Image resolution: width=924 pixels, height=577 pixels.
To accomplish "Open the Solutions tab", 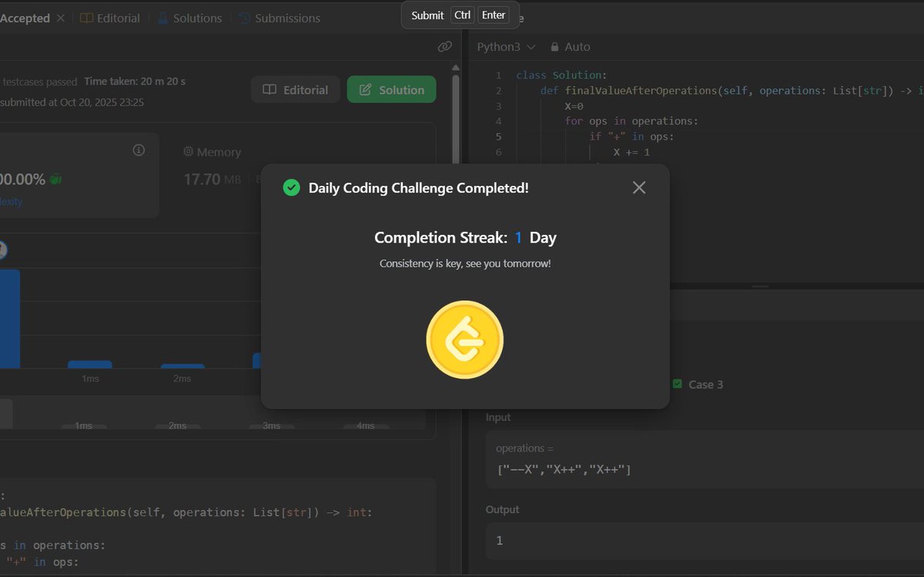I will pyautogui.click(x=189, y=18).
